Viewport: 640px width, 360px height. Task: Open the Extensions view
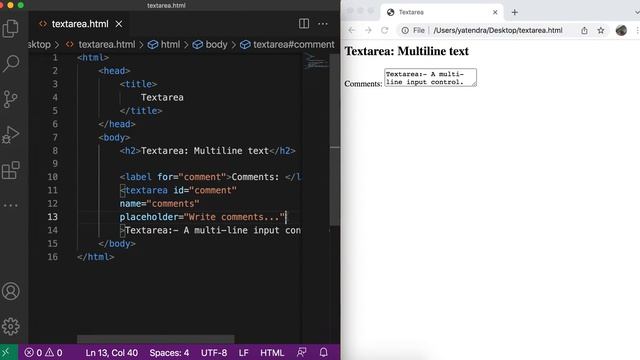pos(11,170)
